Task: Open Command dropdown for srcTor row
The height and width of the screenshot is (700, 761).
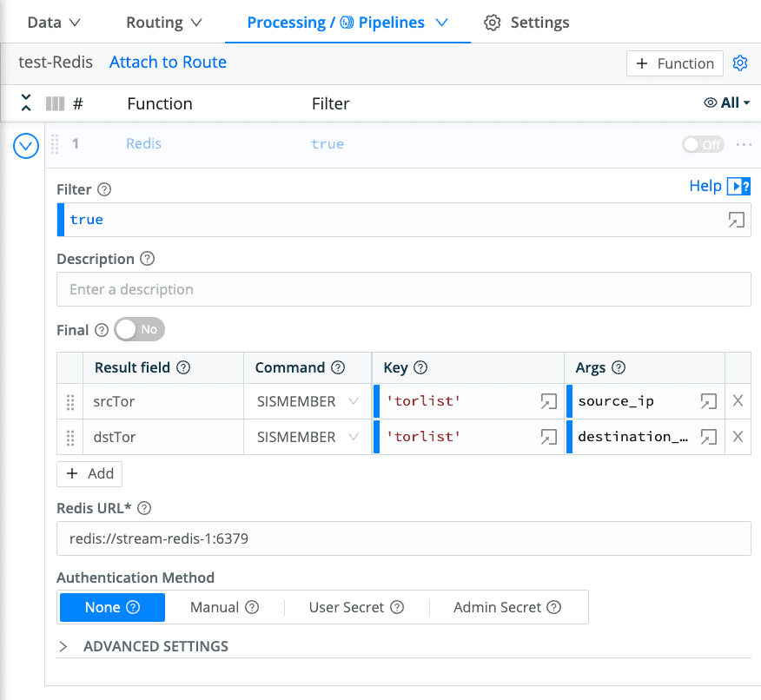Action: [308, 401]
